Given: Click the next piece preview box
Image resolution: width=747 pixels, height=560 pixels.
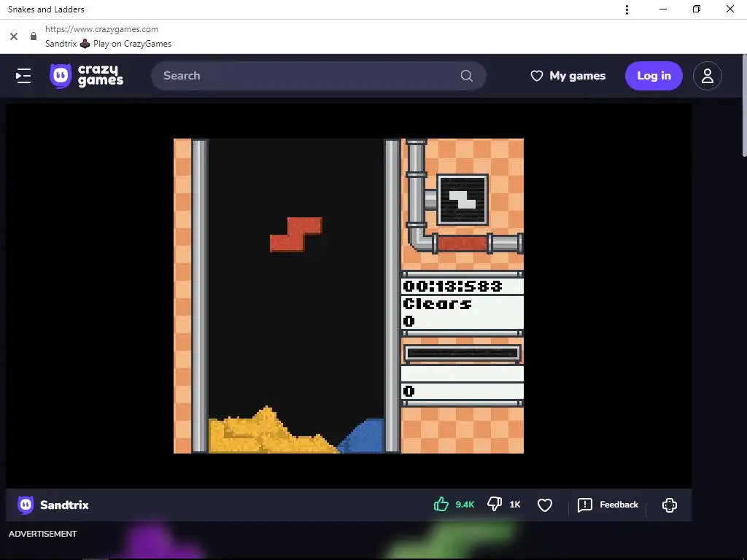Looking at the screenshot, I should click(462, 200).
